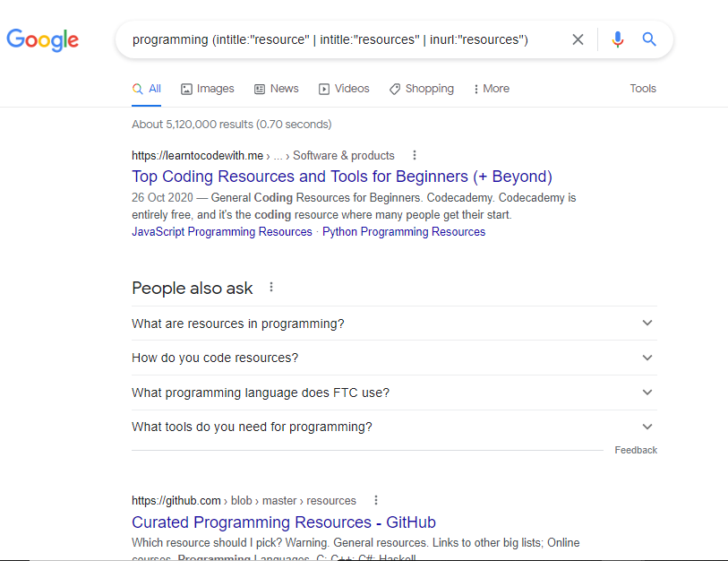
Task: Open Top Coding Resources and Tools result
Action: 342,177
